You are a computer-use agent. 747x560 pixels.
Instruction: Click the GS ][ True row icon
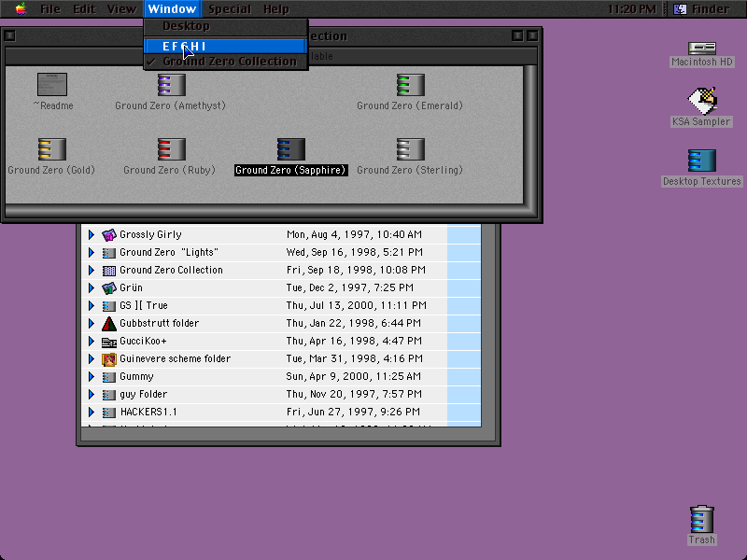coord(109,306)
